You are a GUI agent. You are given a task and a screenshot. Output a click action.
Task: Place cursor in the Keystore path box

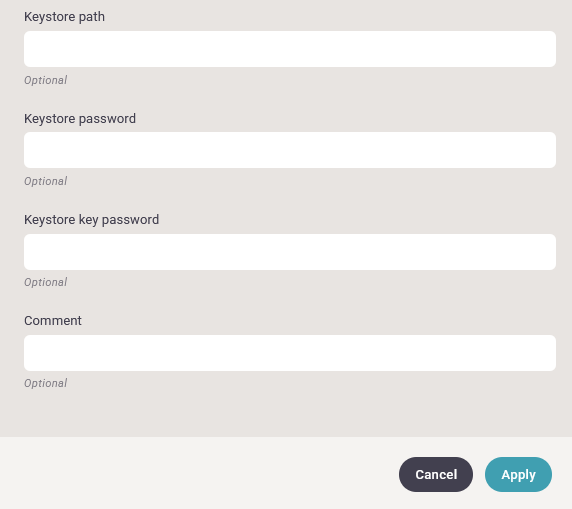pyautogui.click(x=290, y=49)
